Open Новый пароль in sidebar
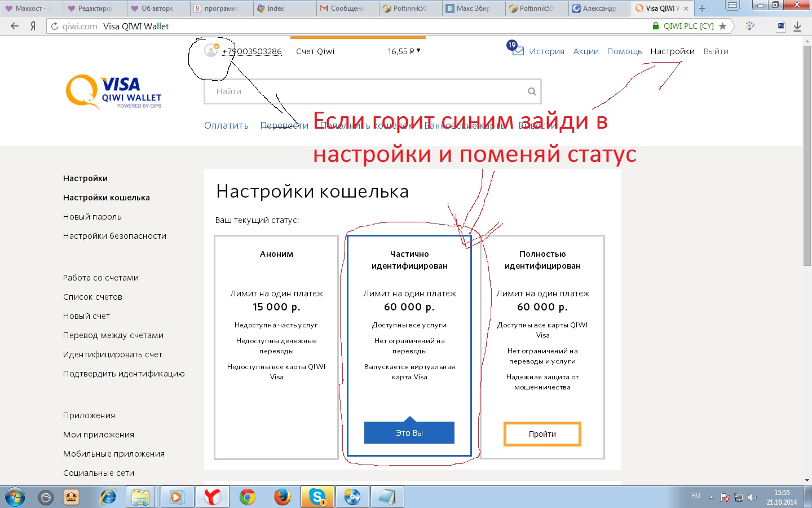The height and width of the screenshot is (508, 812). tap(92, 217)
